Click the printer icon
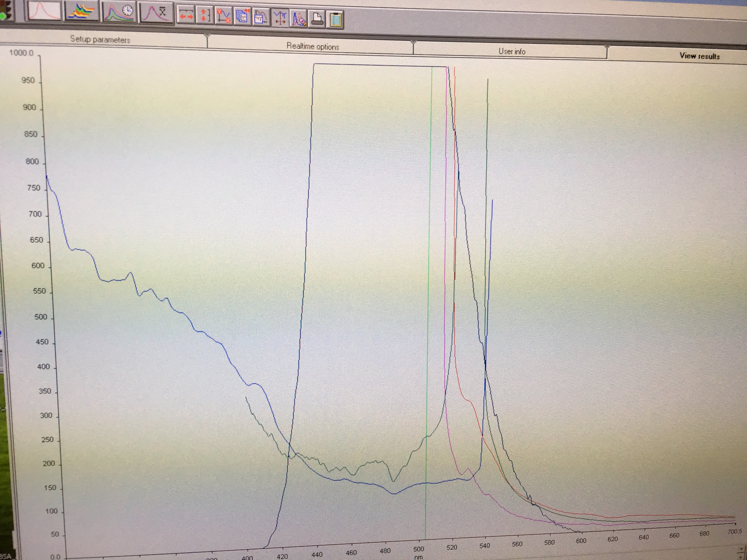747x560 pixels. point(317,19)
